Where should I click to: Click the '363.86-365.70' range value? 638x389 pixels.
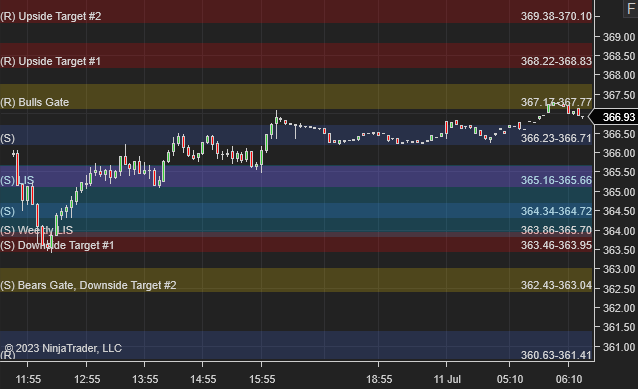pos(556,230)
